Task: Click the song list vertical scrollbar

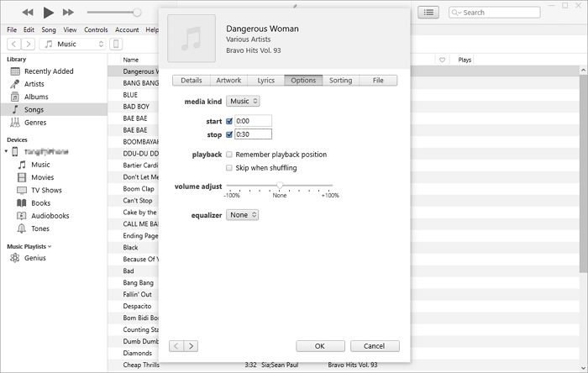Action: coord(583,173)
